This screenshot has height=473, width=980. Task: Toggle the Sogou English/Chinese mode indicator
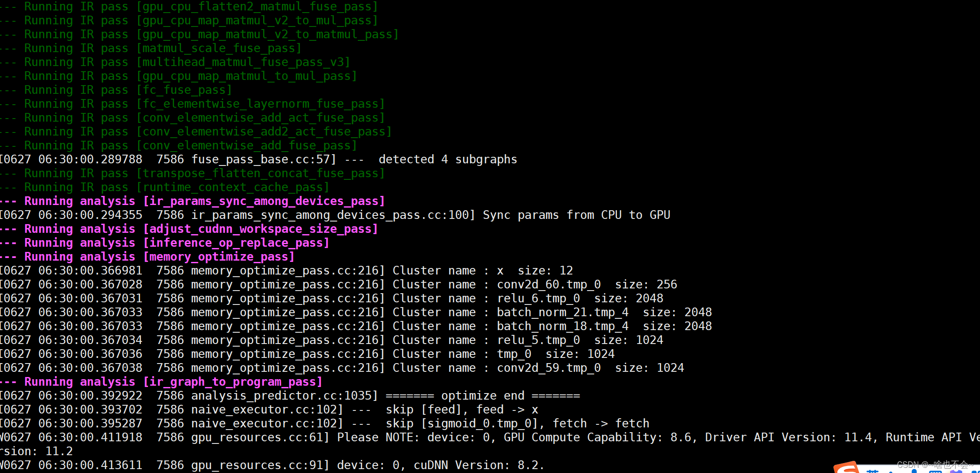pyautogui.click(x=872, y=471)
